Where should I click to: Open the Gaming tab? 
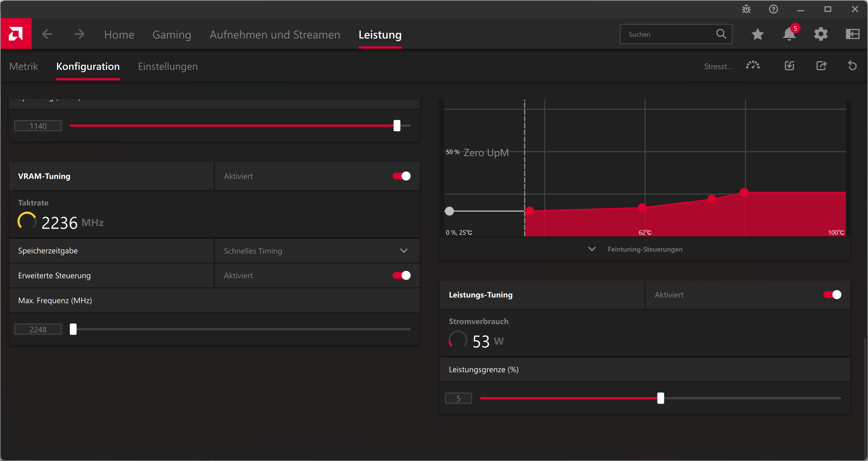171,35
